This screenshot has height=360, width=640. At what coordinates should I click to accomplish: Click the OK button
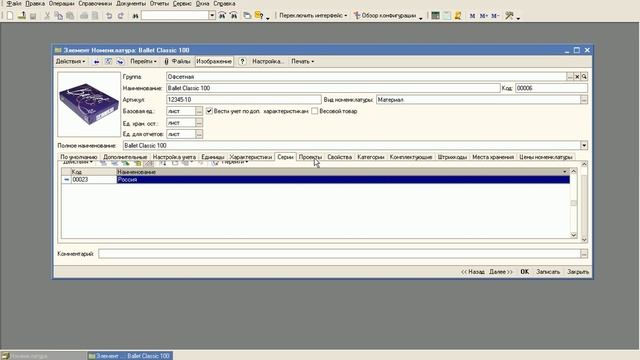(x=524, y=272)
